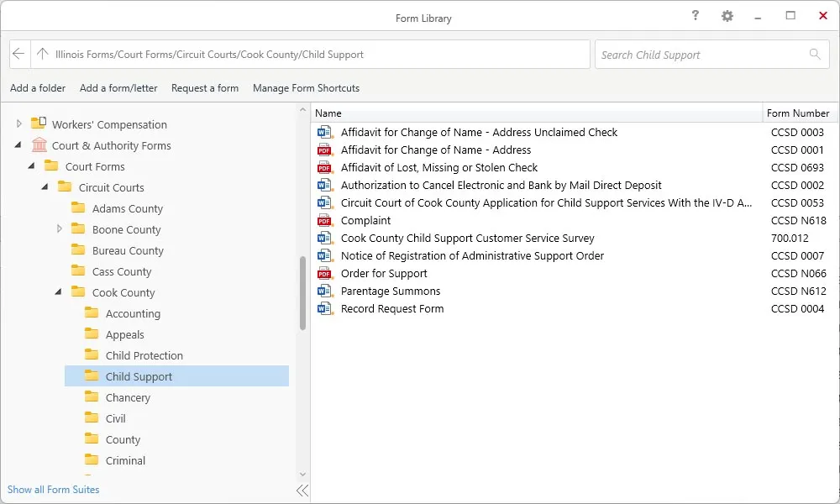Select the Civil folder
This screenshot has width=840, height=504.
pos(115,417)
